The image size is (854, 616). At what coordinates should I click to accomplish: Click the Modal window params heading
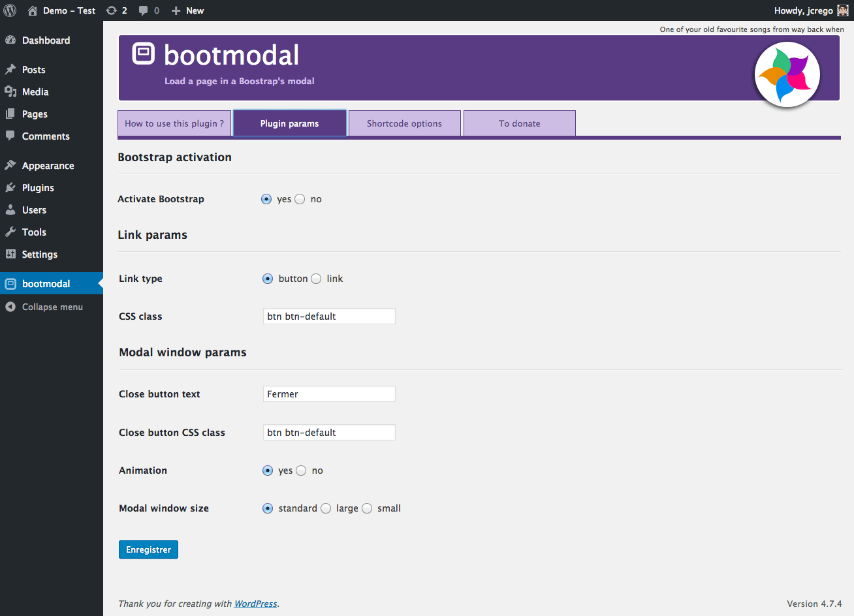pyautogui.click(x=183, y=352)
